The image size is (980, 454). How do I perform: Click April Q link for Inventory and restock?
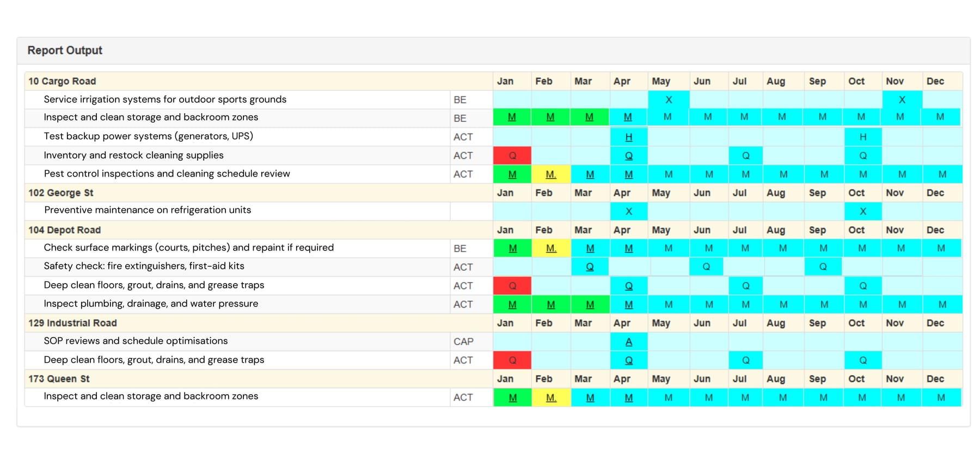[x=629, y=156]
